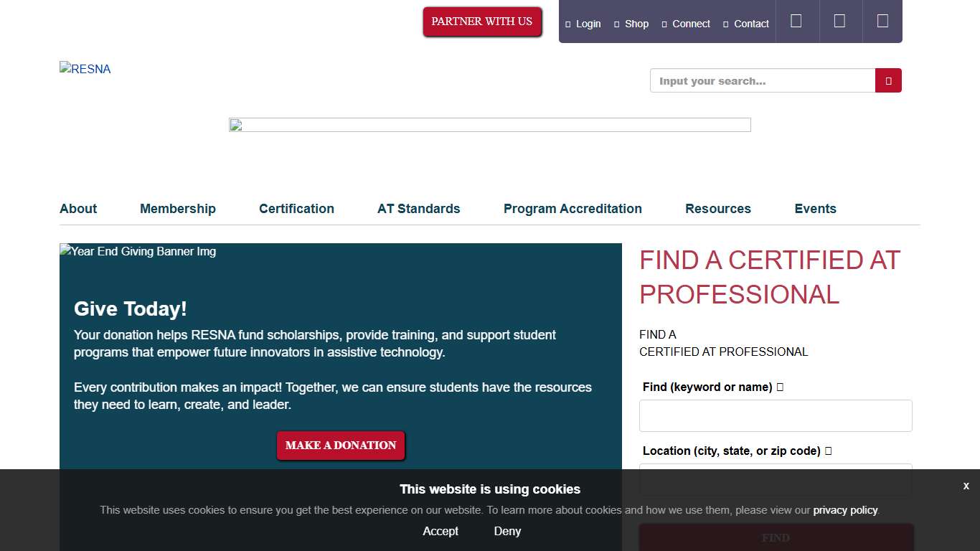Deny cookies in the cookie banner
The image size is (980, 551).
click(507, 531)
